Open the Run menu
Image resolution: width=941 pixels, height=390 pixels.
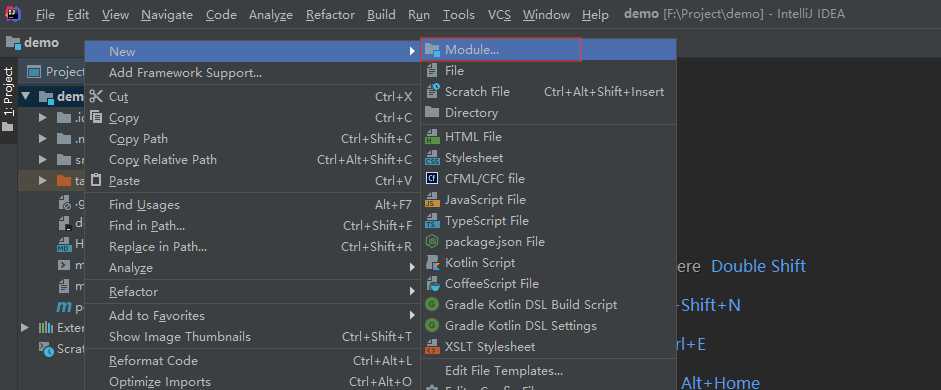click(x=419, y=14)
